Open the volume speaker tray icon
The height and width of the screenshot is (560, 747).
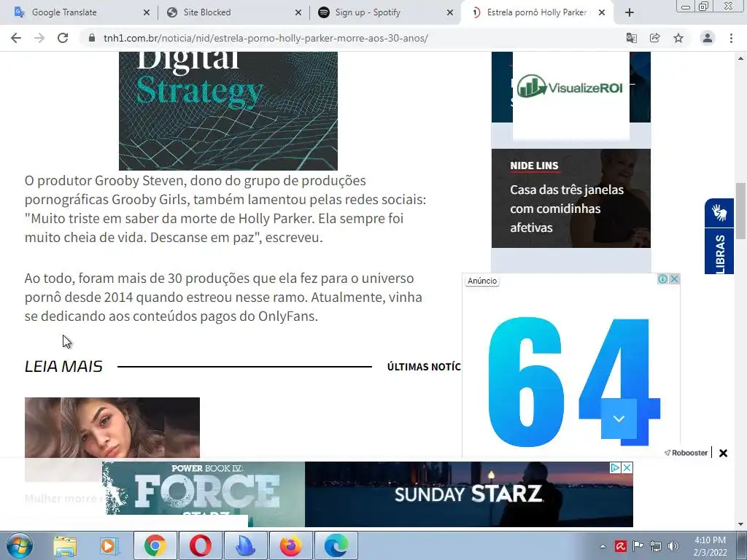pyautogui.click(x=673, y=546)
